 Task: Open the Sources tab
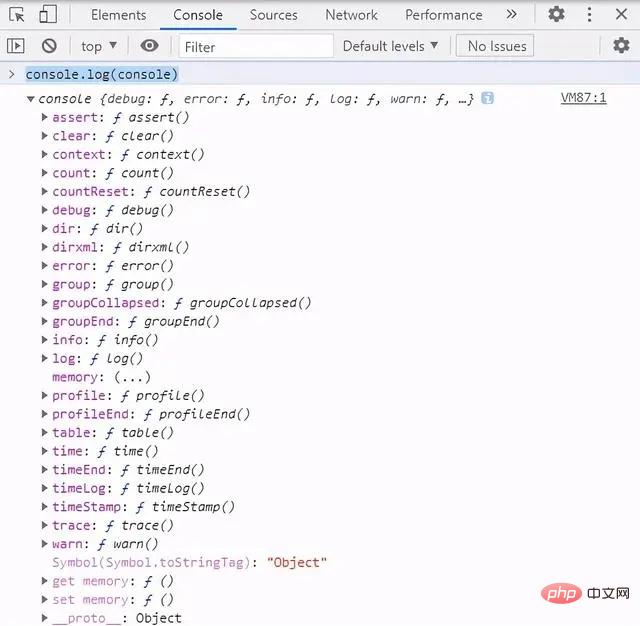pos(273,15)
